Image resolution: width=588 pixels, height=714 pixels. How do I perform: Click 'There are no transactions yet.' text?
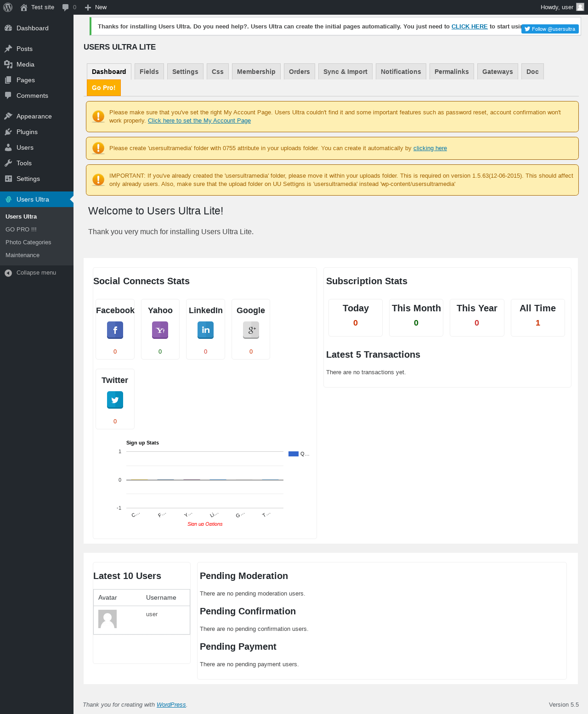(366, 372)
